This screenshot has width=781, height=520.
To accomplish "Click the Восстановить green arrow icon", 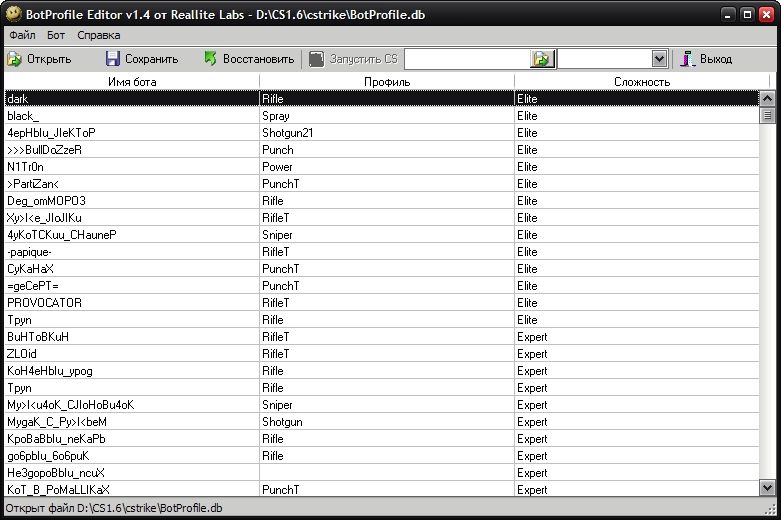I will (211, 59).
